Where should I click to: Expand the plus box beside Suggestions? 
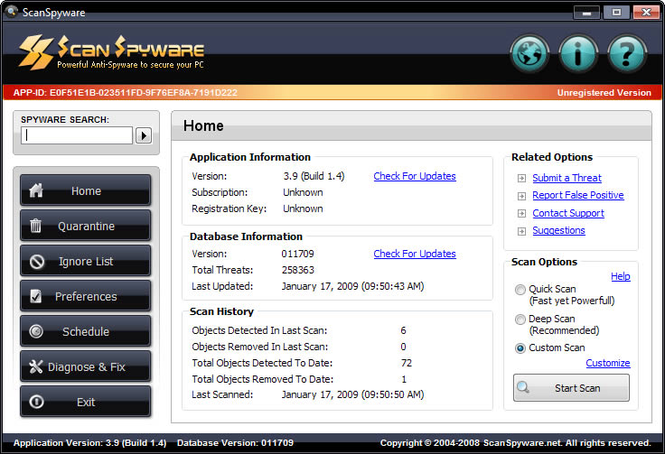point(522,231)
